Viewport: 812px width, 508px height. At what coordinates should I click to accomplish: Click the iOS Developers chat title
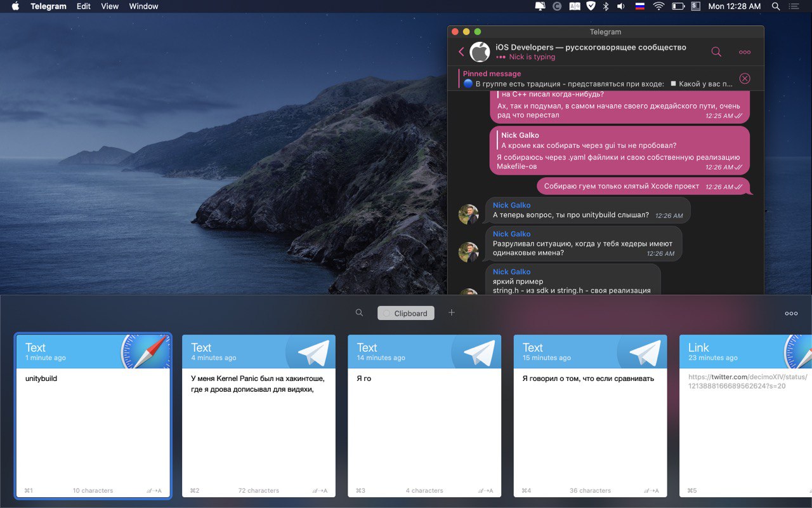pyautogui.click(x=591, y=47)
